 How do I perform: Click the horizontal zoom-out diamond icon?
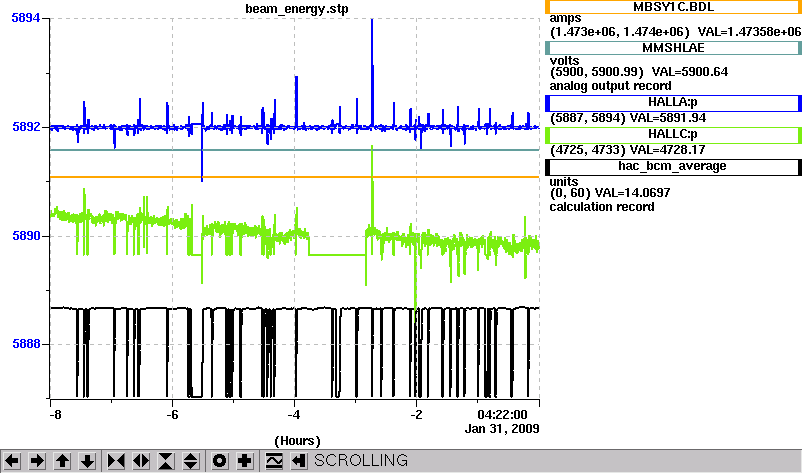tap(141, 461)
